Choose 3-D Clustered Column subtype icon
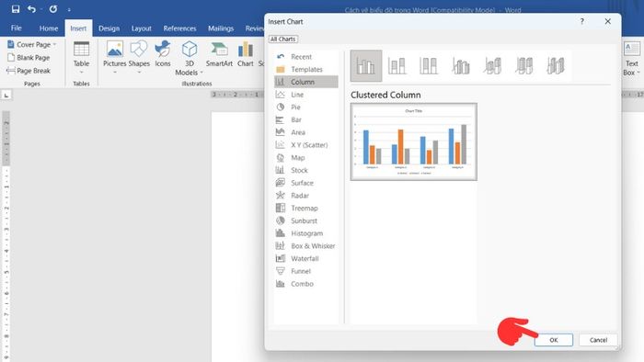Image resolution: width=644 pixels, height=362 pixels. [x=460, y=65]
